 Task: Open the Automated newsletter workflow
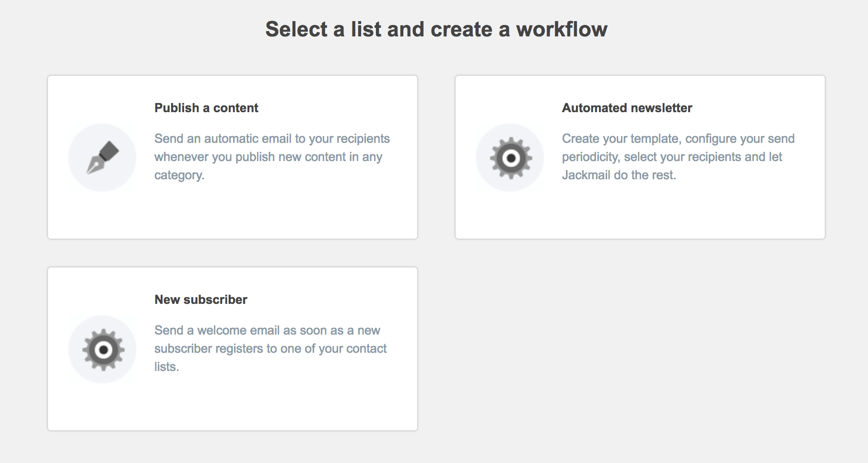(x=639, y=157)
